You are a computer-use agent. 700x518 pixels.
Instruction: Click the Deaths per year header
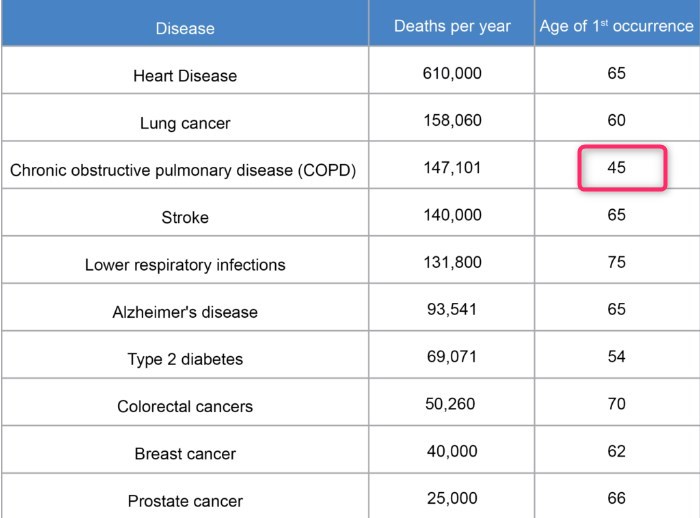coord(451,27)
